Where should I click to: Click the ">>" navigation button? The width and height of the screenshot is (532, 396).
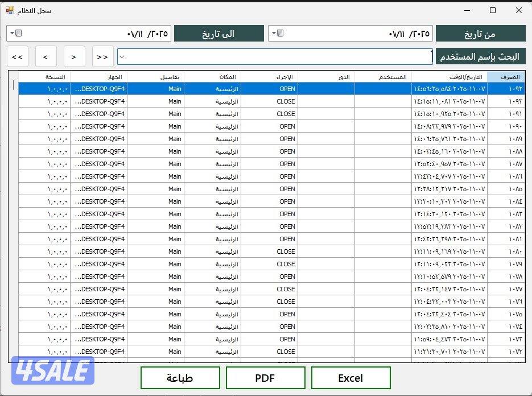pyautogui.click(x=102, y=57)
